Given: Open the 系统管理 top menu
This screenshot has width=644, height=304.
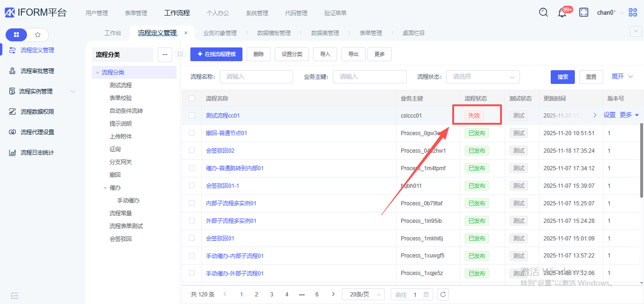Looking at the screenshot, I should pos(257,13).
